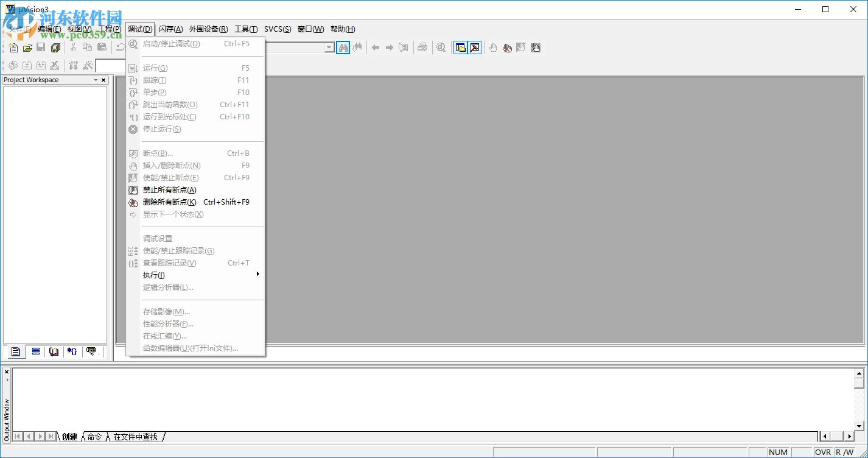The height and width of the screenshot is (458, 868).
Task: Select 禁止所有断点 (disable all breakpoints) menu entry
Action: coord(169,190)
